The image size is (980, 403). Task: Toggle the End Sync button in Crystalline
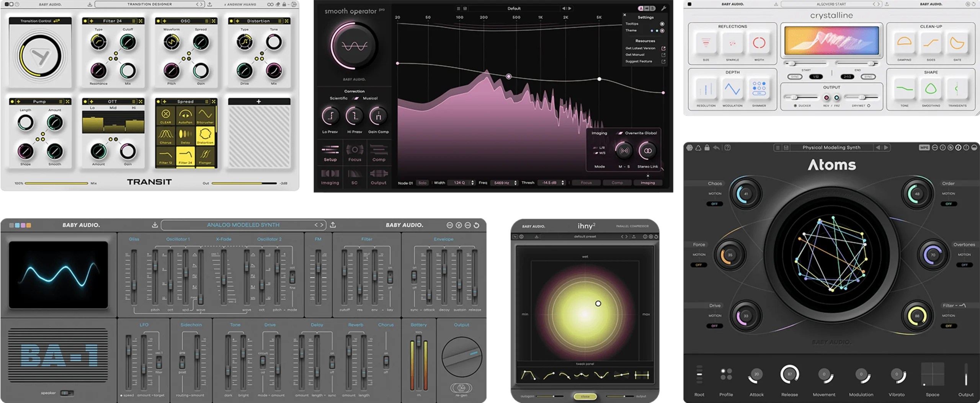[868, 77]
